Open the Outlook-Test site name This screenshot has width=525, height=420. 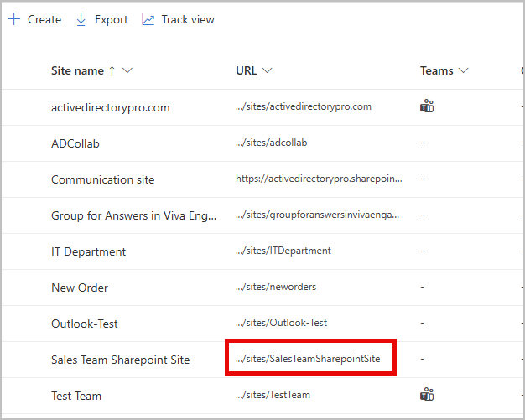coord(85,324)
